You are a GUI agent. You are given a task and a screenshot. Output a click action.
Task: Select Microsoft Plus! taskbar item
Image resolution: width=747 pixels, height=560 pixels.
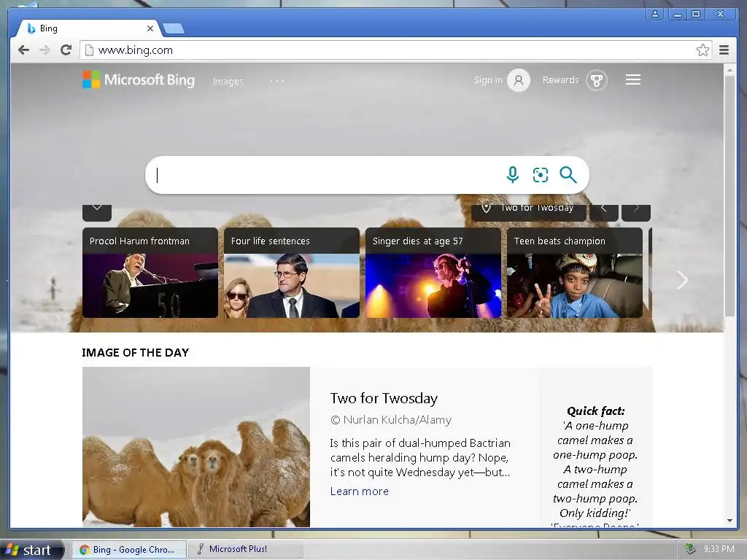(x=245, y=549)
